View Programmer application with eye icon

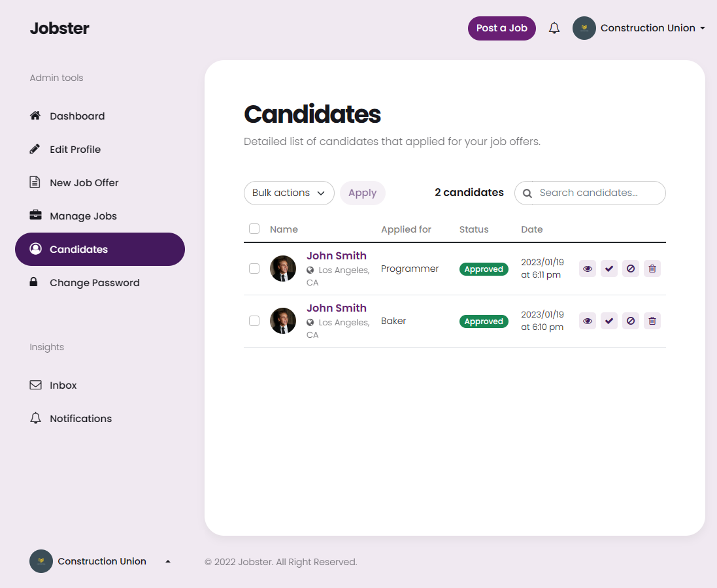pos(587,269)
